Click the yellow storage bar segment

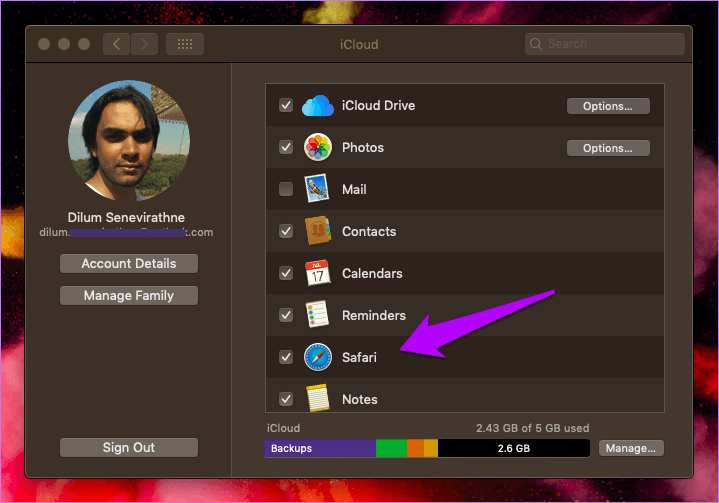[431, 448]
